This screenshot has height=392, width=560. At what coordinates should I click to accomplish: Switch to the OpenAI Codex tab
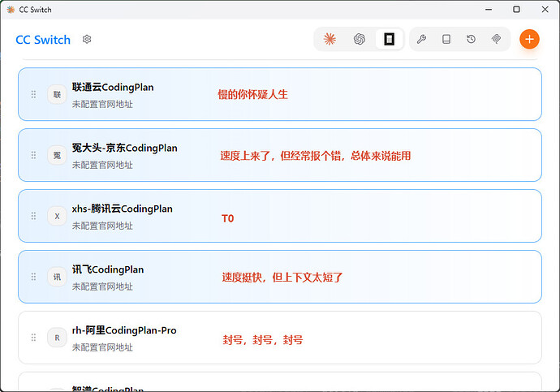359,39
